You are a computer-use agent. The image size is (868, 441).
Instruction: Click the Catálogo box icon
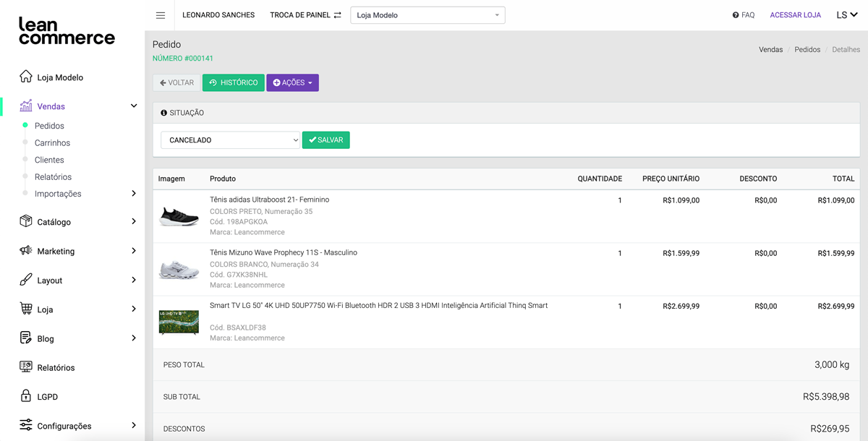(26, 221)
